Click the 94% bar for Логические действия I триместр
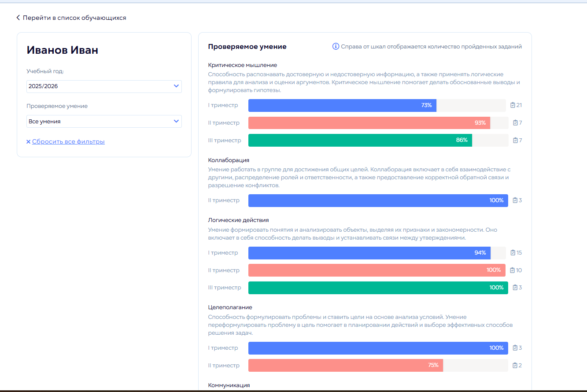Image resolution: width=587 pixels, height=392 pixels. (x=369, y=253)
